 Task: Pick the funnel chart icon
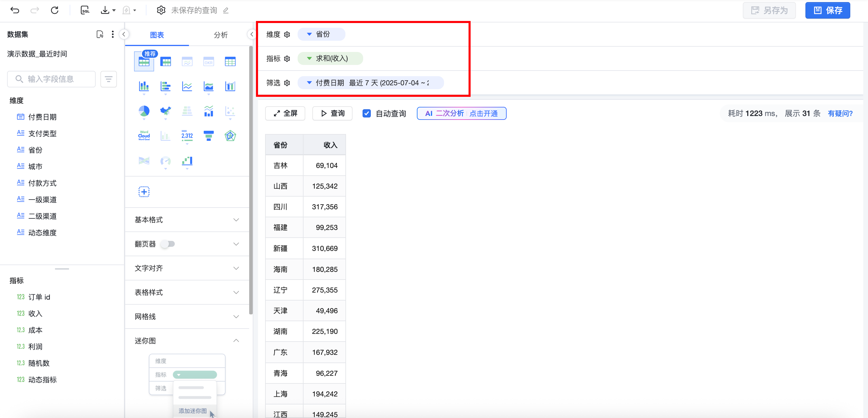[208, 135]
